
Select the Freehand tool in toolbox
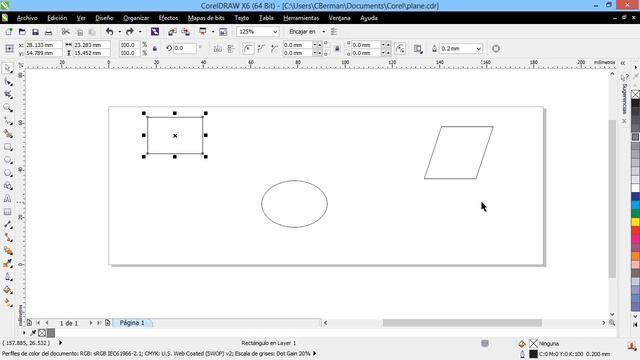pyautogui.click(x=8, y=121)
